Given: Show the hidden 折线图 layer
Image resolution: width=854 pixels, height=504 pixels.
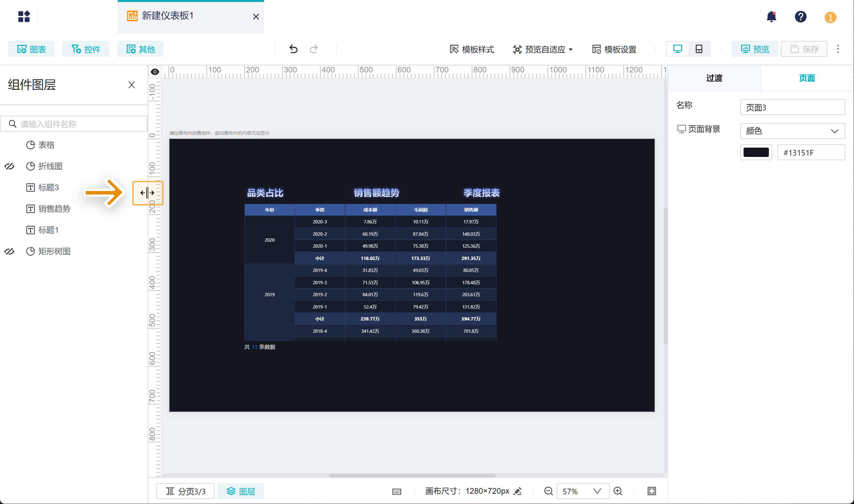Looking at the screenshot, I should tap(10, 167).
